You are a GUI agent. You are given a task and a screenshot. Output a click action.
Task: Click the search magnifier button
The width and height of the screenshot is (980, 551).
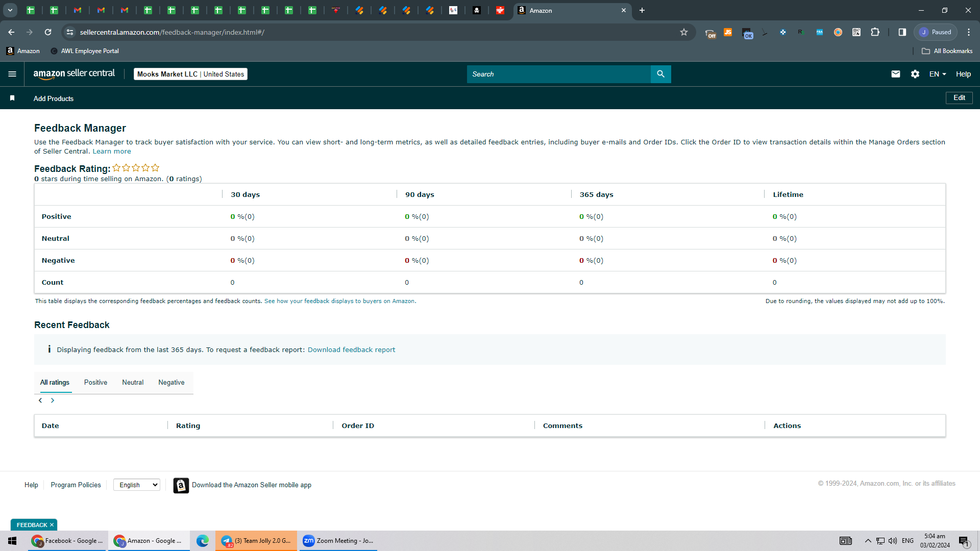(x=660, y=74)
